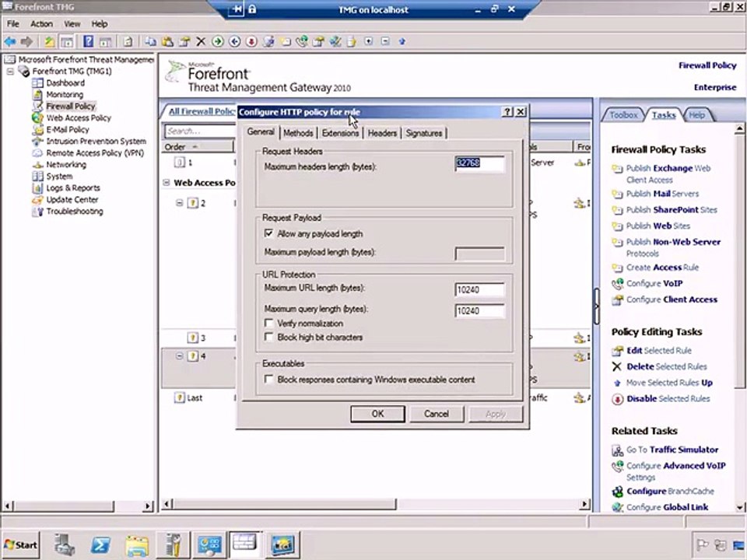This screenshot has height=560, width=747.
Task: Open Troubleshooting tree node
Action: coord(75,211)
